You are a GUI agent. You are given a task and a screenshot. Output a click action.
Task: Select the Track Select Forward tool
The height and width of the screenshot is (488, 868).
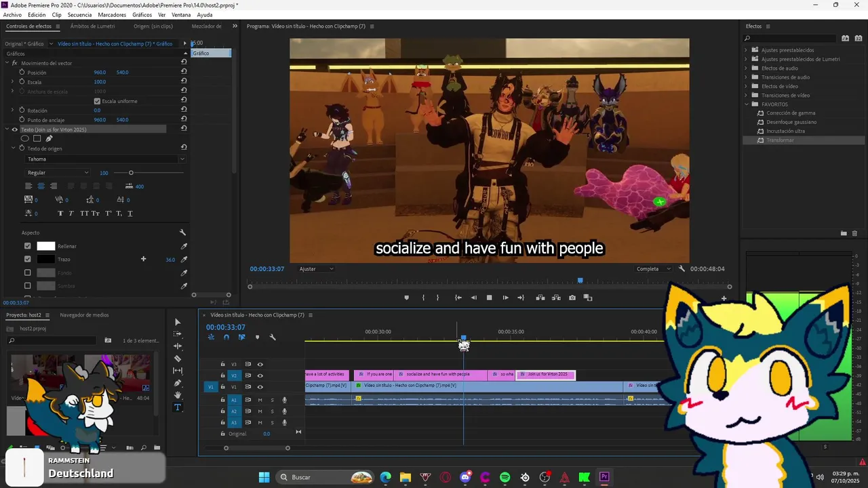pyautogui.click(x=178, y=334)
